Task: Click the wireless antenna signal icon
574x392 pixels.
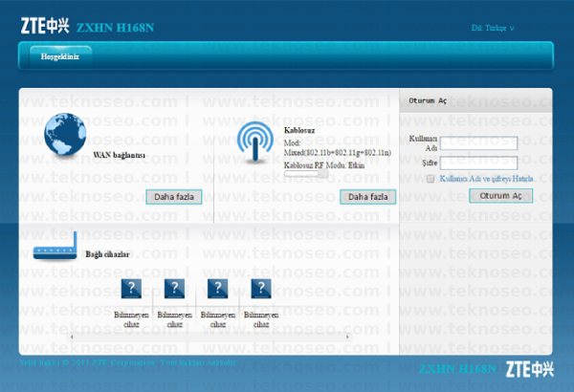Action: click(x=255, y=142)
